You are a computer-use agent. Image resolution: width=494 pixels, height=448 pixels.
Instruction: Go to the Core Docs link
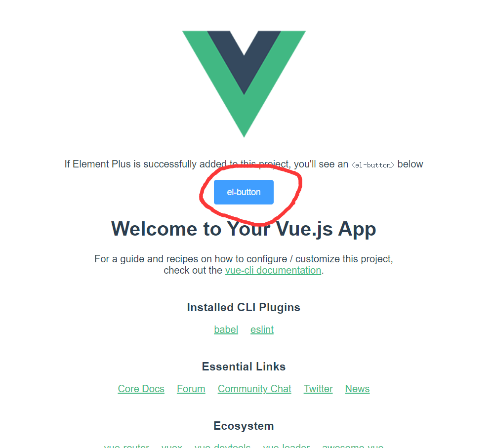(141, 389)
